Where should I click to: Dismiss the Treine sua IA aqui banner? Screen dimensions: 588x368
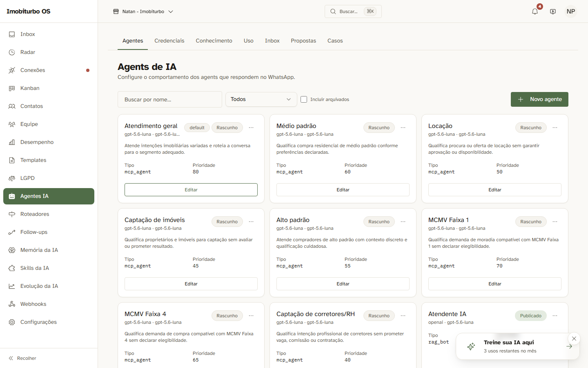click(574, 339)
